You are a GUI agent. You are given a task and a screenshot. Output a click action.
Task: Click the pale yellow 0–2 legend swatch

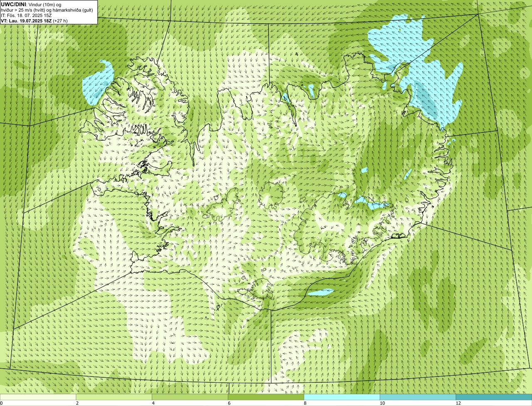pos(38,397)
